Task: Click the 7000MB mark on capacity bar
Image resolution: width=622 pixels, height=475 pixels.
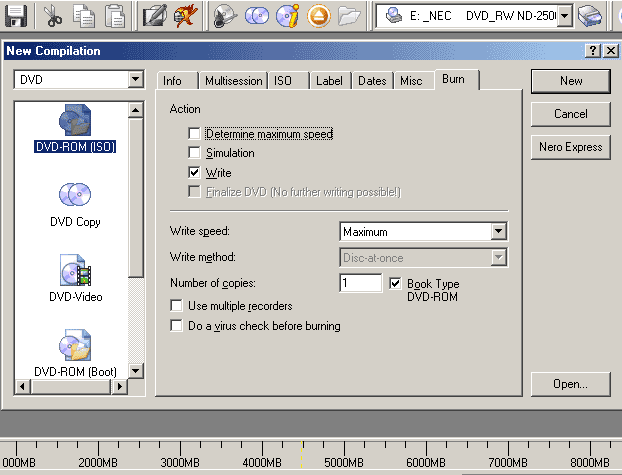Action: click(508, 463)
